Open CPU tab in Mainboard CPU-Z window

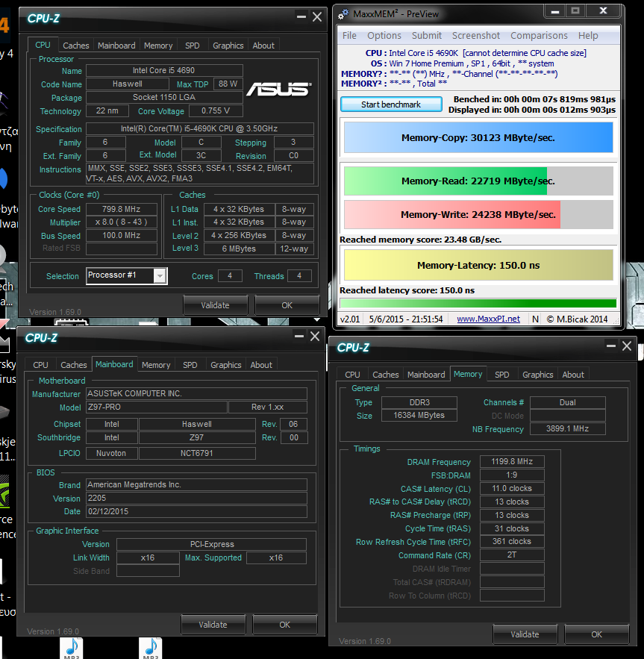coord(40,365)
